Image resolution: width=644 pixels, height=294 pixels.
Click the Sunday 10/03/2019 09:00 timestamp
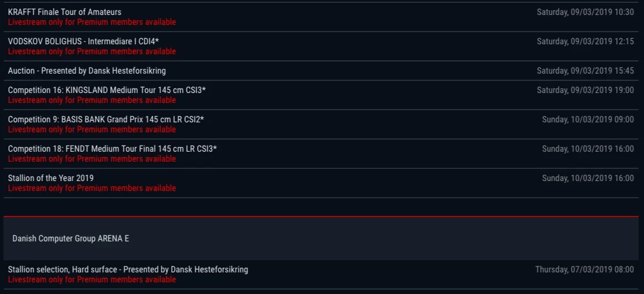point(588,120)
